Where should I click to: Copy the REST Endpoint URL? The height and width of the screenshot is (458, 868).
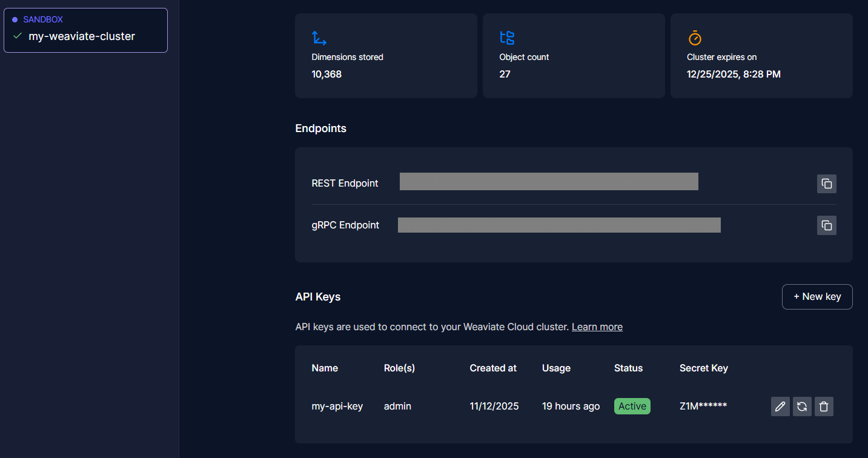826,184
